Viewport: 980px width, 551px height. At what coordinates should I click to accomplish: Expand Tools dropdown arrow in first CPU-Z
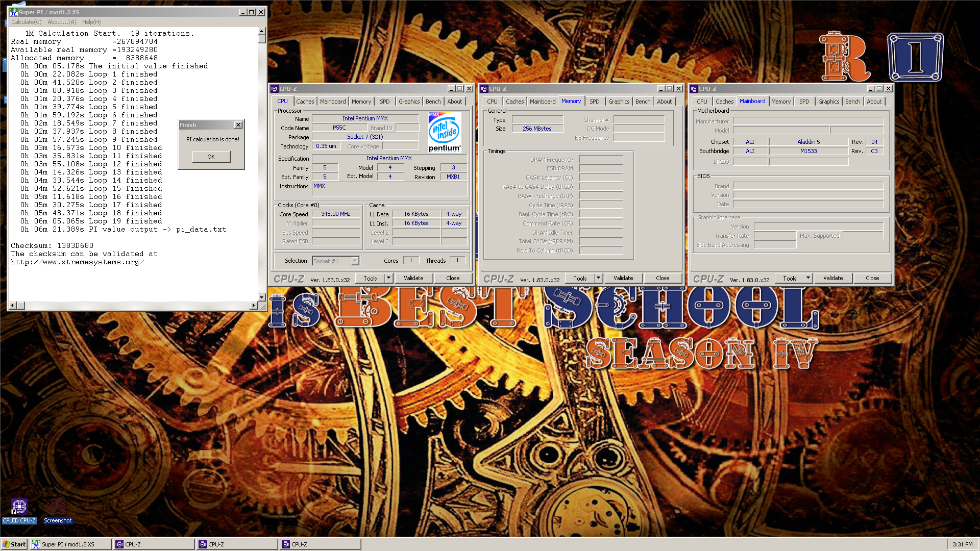coord(389,279)
